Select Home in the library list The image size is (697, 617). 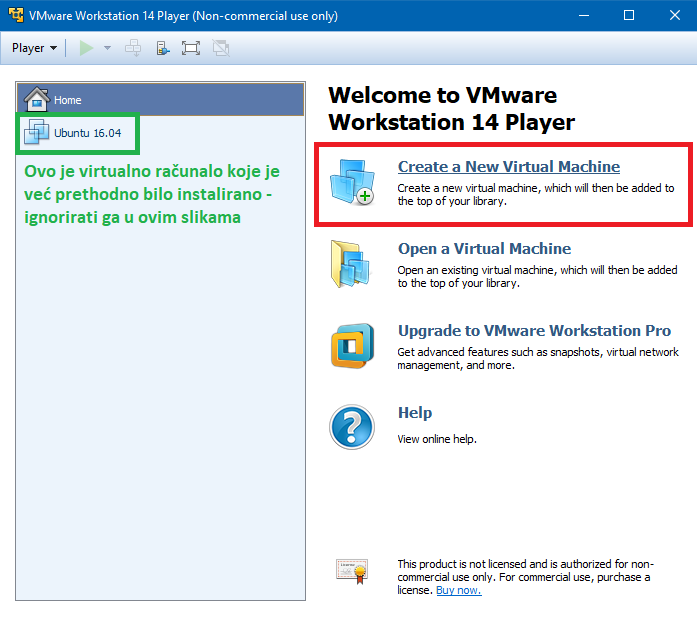(x=160, y=100)
